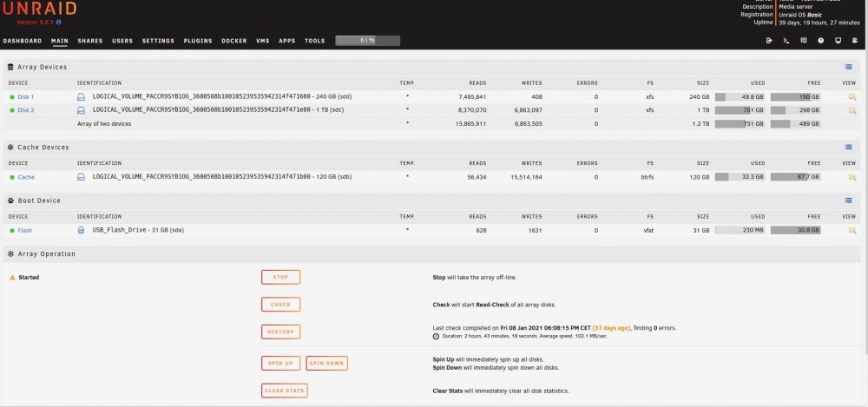The image size is (868, 407).
Task: Click green status dot for Disk 1
Action: 12,97
